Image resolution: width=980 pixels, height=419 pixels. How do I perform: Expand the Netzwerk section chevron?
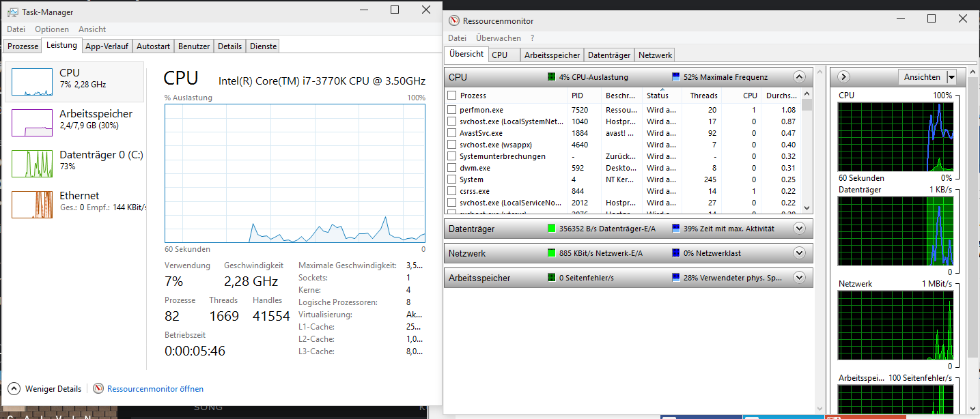800,253
